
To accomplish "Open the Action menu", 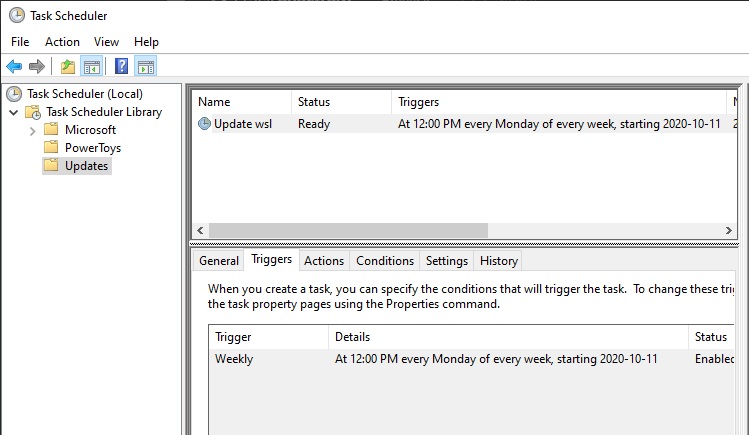I will (62, 42).
